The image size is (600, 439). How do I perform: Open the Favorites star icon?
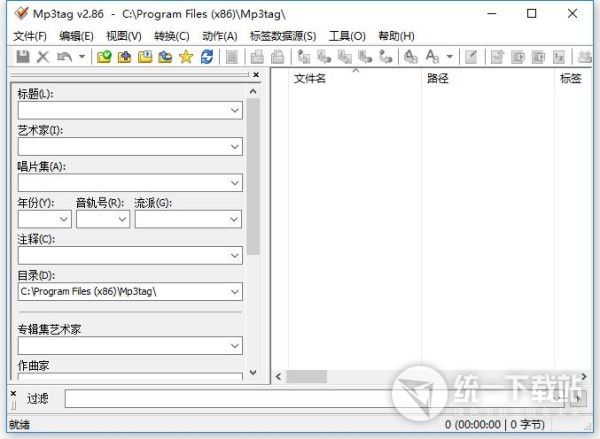(x=186, y=57)
